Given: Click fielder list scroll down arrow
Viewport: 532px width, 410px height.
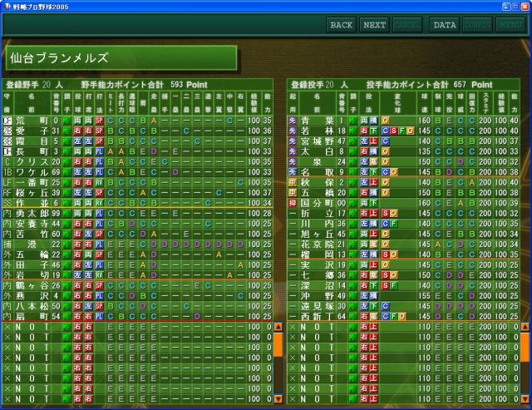Looking at the screenshot, I should [278, 398].
